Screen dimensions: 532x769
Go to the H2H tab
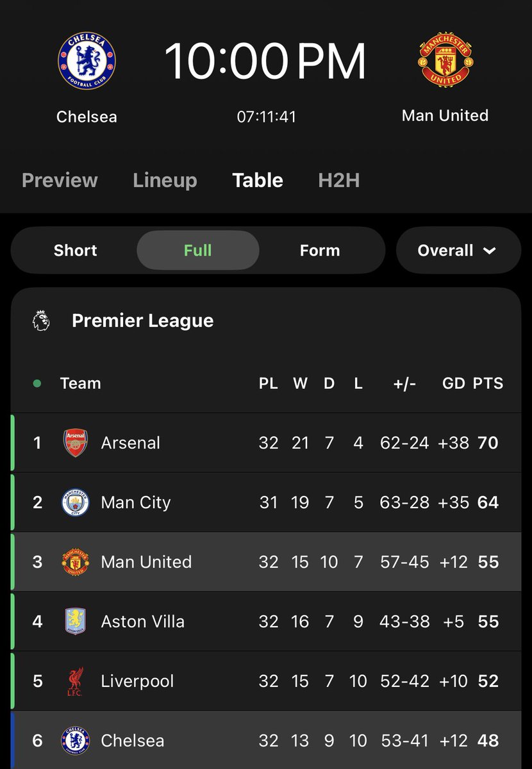[339, 180]
